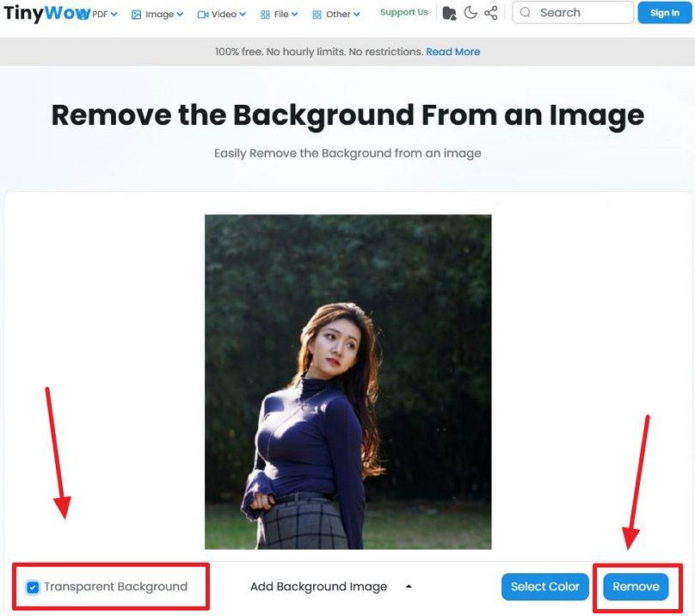The height and width of the screenshot is (616, 695).
Task: Click the magnifier search icon
Action: point(526,13)
